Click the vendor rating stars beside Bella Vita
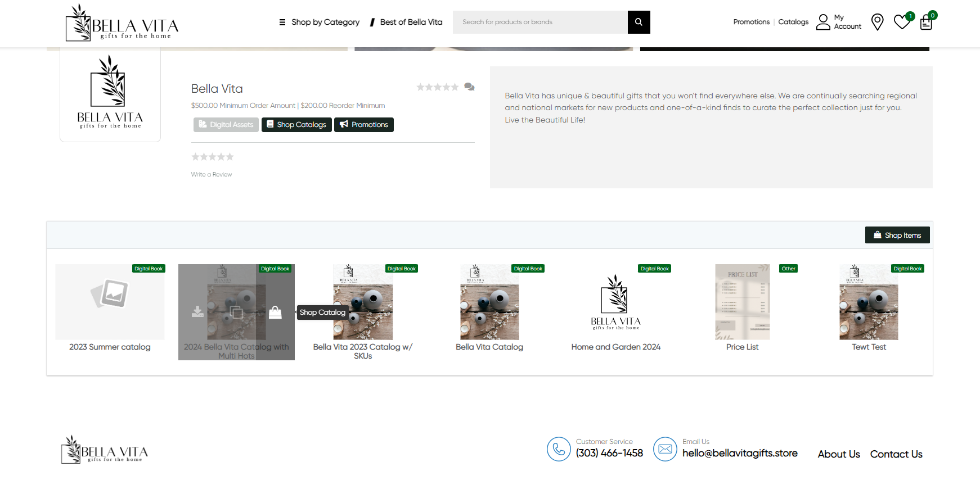 click(x=438, y=87)
